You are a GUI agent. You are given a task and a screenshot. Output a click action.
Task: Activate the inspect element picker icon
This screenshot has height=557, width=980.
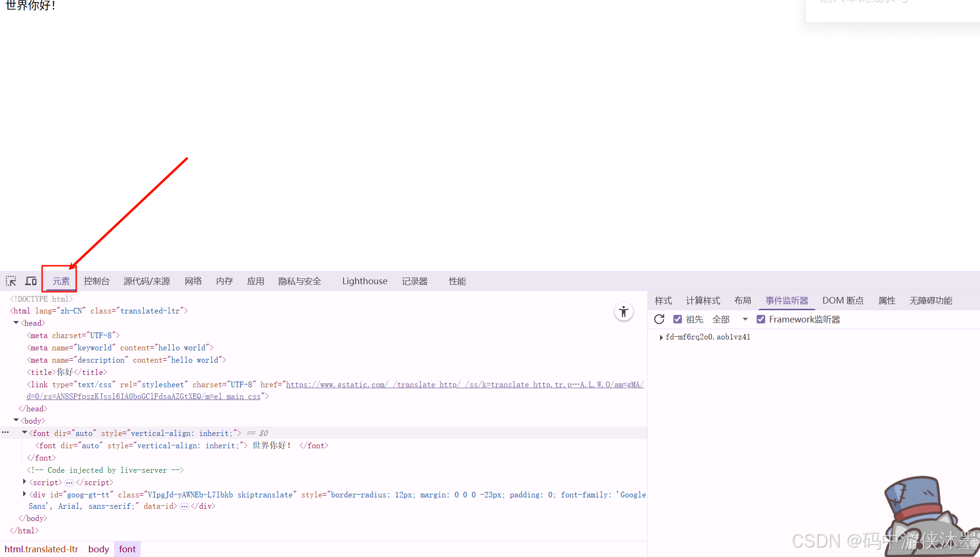click(x=11, y=281)
